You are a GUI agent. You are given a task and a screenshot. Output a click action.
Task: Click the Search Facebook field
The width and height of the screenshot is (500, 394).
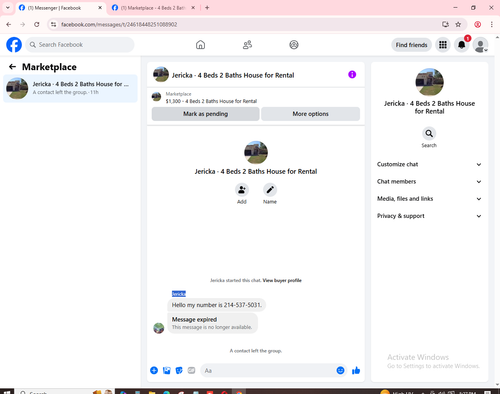tap(80, 45)
